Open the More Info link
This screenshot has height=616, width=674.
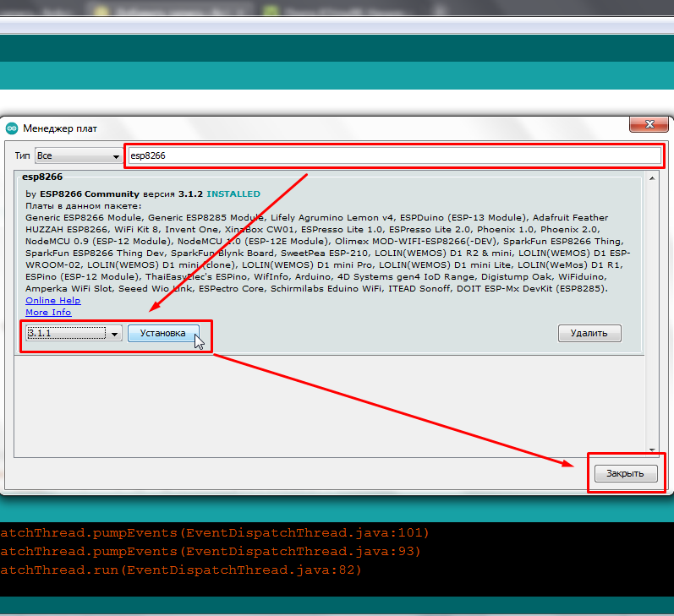[x=48, y=313]
